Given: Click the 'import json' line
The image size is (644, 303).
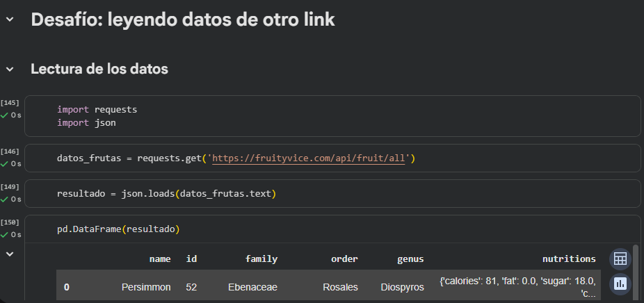Looking at the screenshot, I should pos(86,123).
